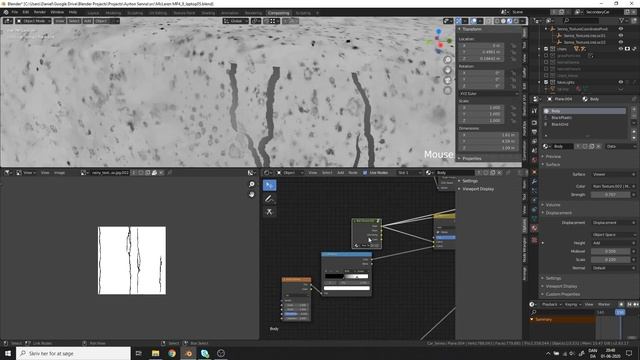This screenshot has height=360, width=640.
Task: Open the Material properties tab icon
Action: 534,229
